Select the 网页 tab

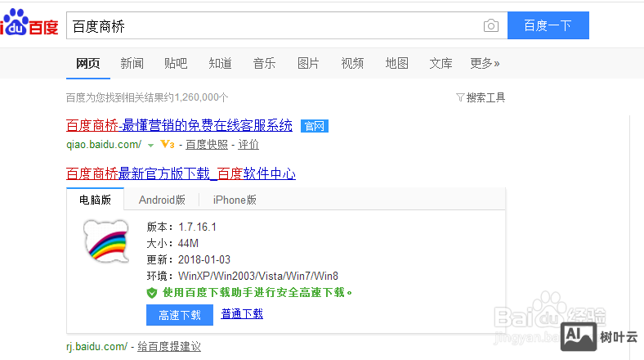point(88,63)
